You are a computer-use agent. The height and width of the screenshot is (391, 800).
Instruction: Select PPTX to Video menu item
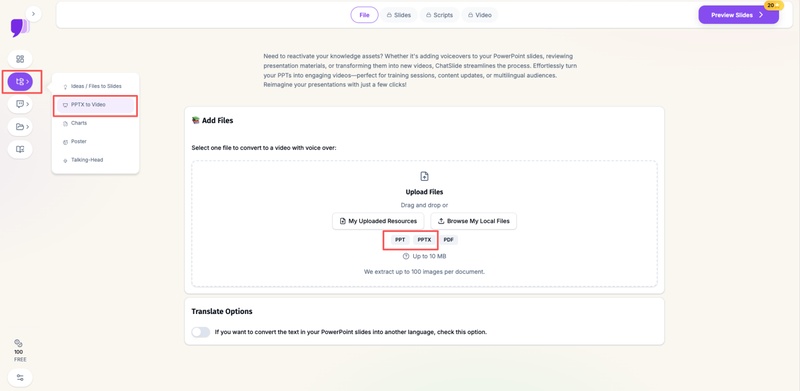tap(95, 105)
